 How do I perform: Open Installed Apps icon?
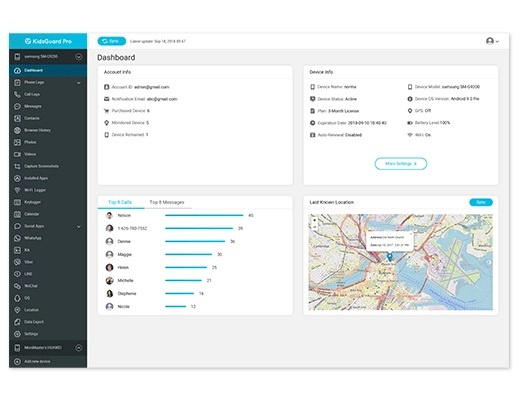[x=17, y=178]
